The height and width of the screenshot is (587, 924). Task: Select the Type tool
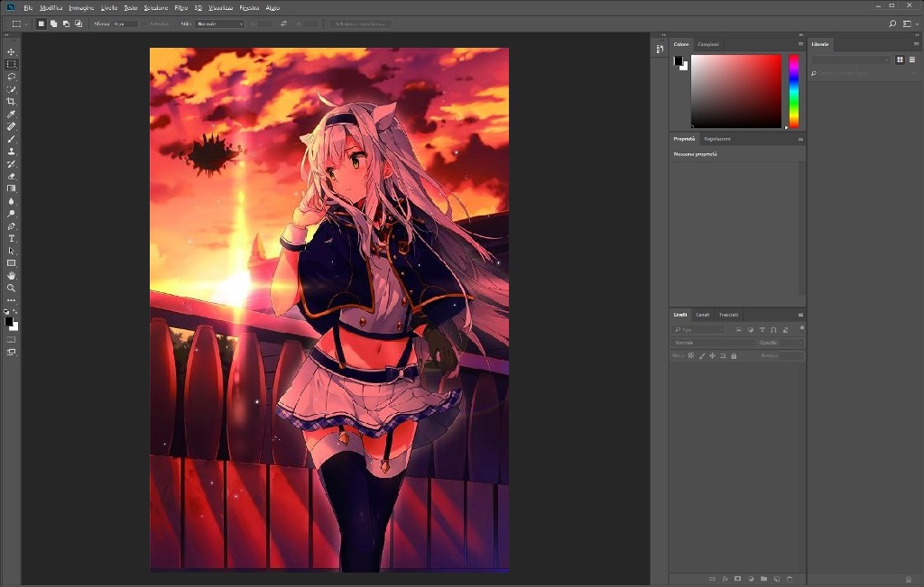[11, 238]
